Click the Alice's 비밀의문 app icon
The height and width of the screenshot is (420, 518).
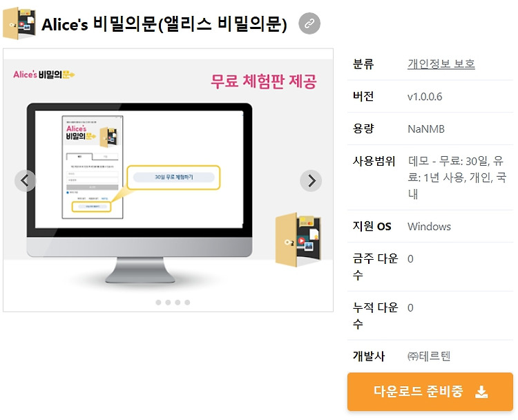tap(19, 23)
